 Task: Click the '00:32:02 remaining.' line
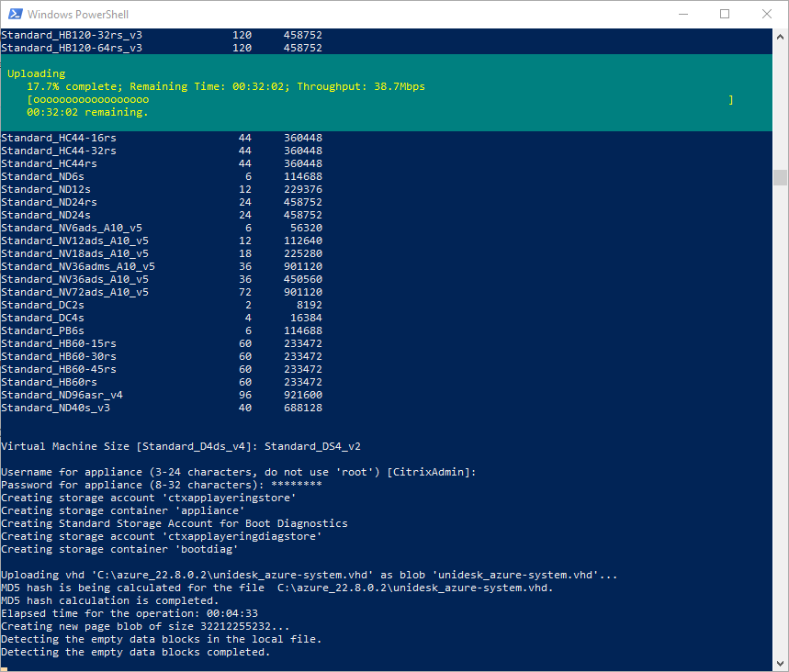coord(87,112)
